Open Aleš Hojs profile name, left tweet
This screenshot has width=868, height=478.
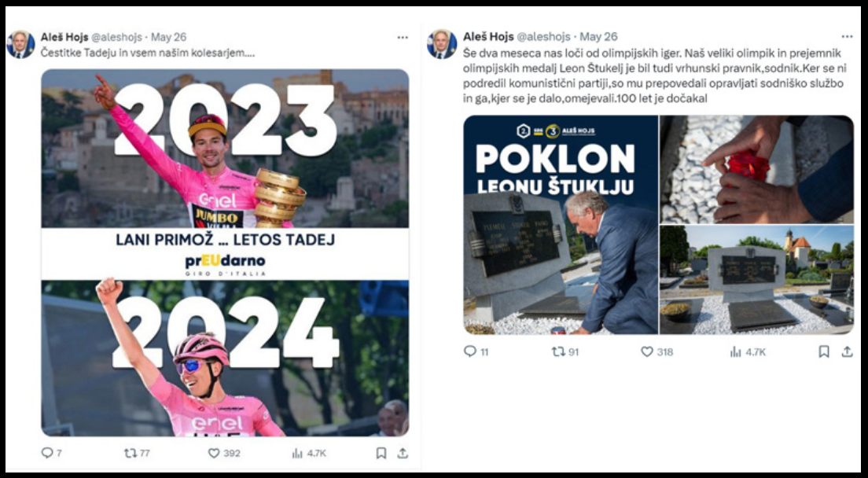tap(64, 37)
